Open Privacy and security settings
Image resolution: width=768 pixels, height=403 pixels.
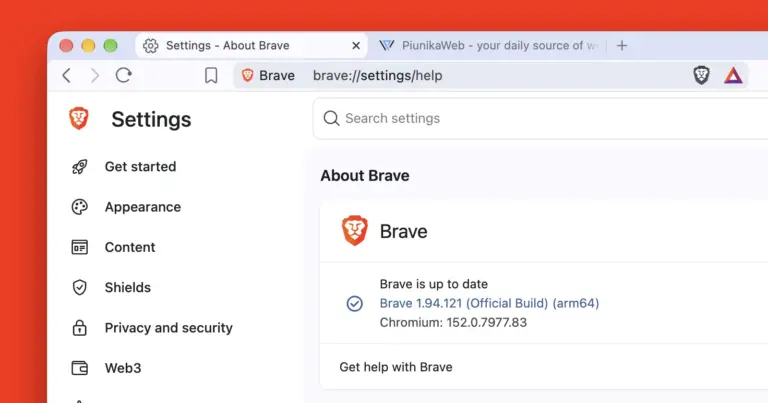click(x=168, y=328)
